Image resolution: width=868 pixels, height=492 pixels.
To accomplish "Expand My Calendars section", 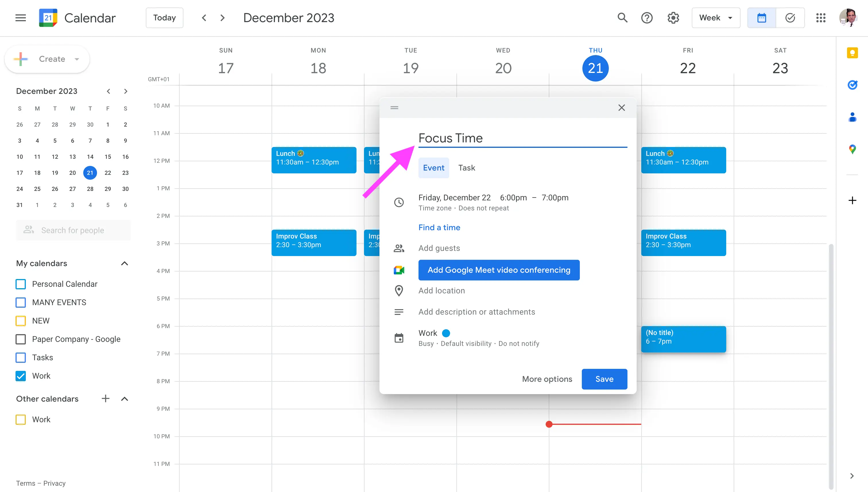I will [124, 263].
